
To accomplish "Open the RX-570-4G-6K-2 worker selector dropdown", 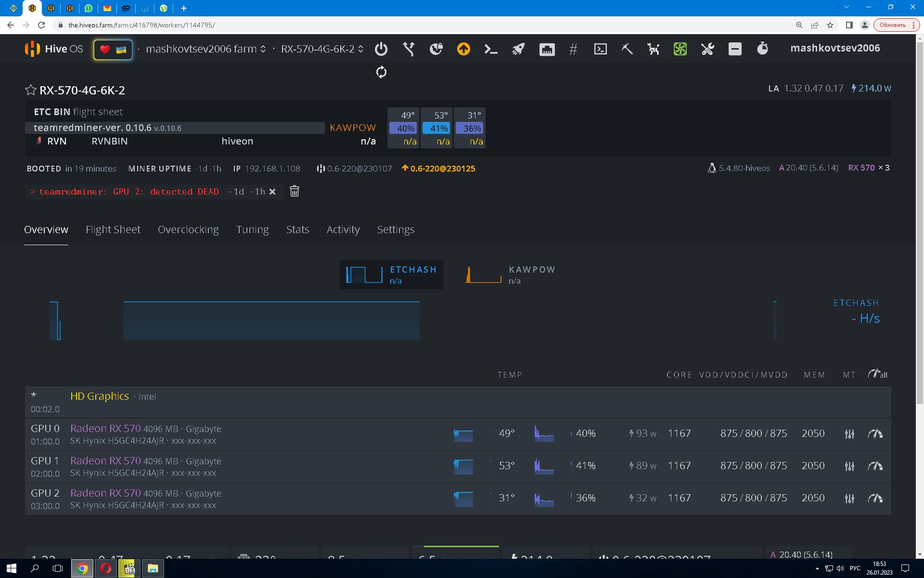I will coord(360,49).
